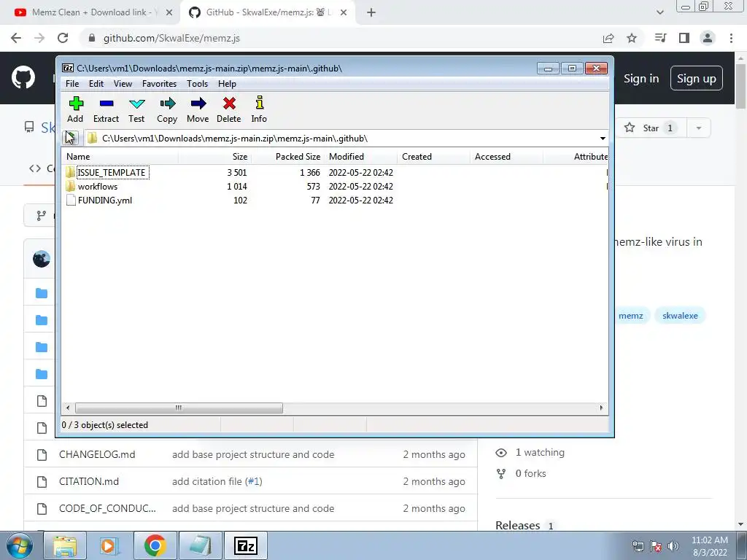Click the scroll left arrow in 7-Zip
Image resolution: width=747 pixels, height=560 pixels.
pyautogui.click(x=68, y=408)
